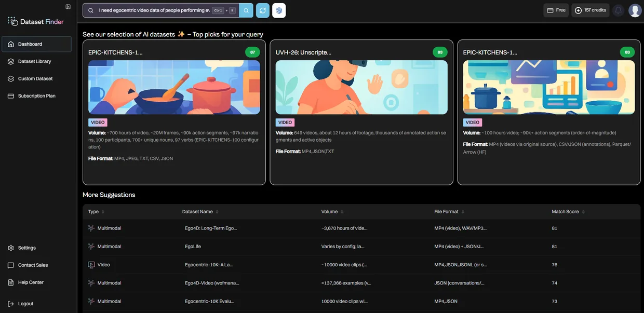Image resolution: width=644 pixels, height=313 pixels.
Task: Click the Multimodal icon in Ego4D Long-Term row
Action: coord(91,228)
